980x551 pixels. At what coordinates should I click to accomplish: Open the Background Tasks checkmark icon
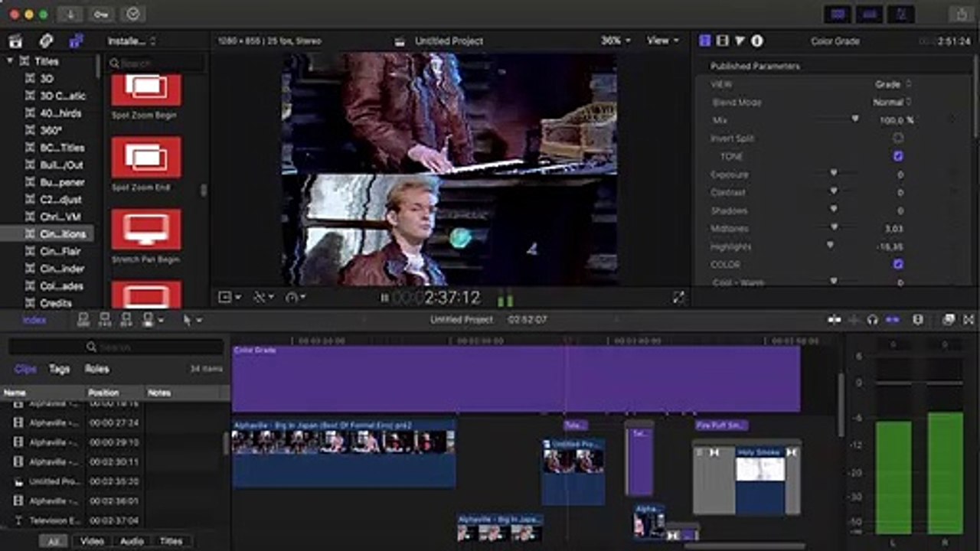pos(133,14)
